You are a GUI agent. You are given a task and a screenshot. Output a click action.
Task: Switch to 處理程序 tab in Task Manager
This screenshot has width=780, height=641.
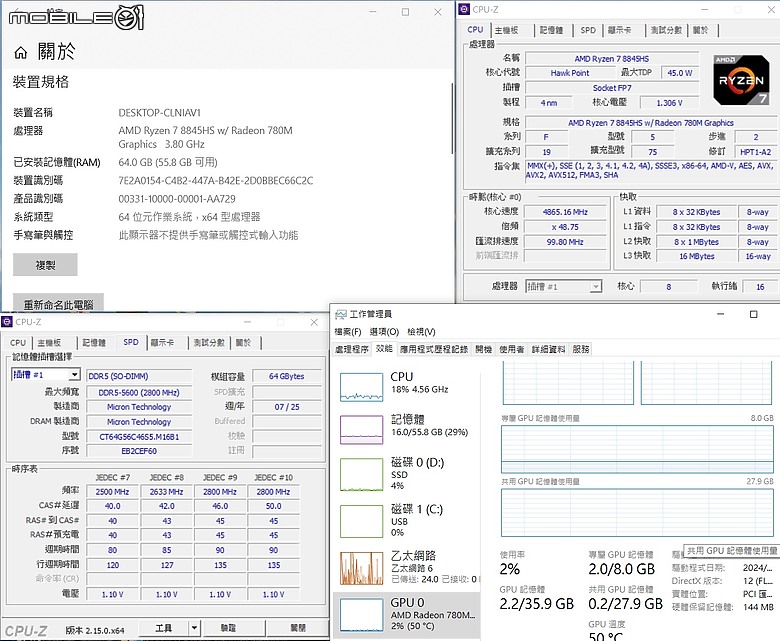[x=352, y=349]
